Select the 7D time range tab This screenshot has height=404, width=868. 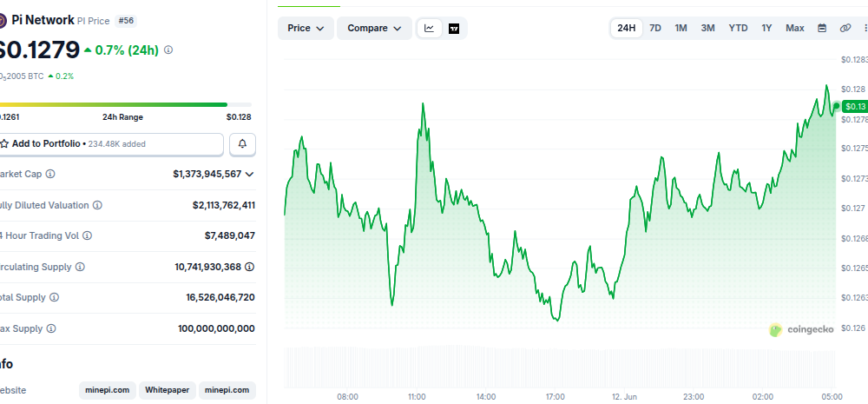click(654, 29)
